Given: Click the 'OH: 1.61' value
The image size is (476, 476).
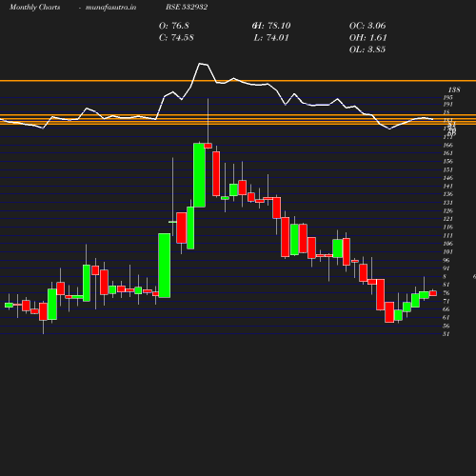Looking at the screenshot, I should tap(367, 38).
